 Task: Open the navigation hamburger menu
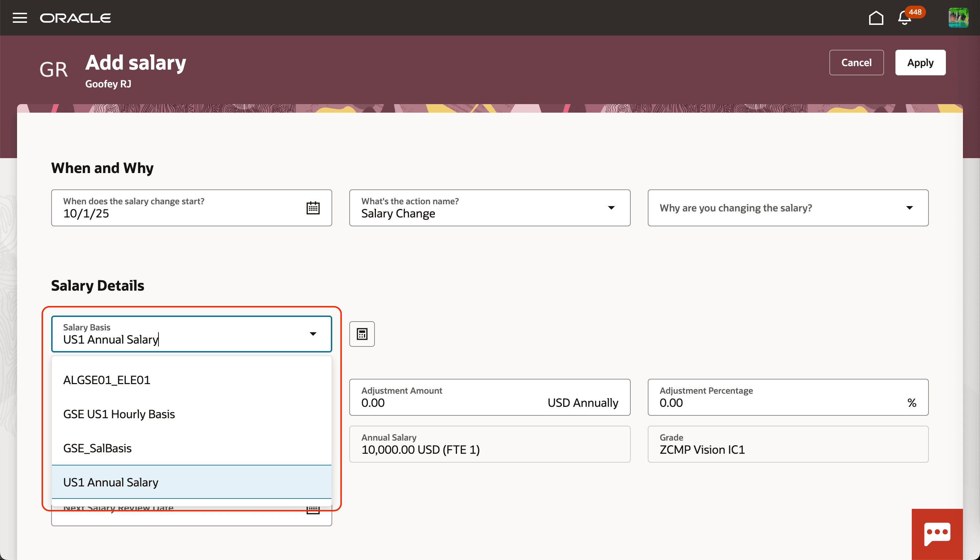pyautogui.click(x=20, y=18)
